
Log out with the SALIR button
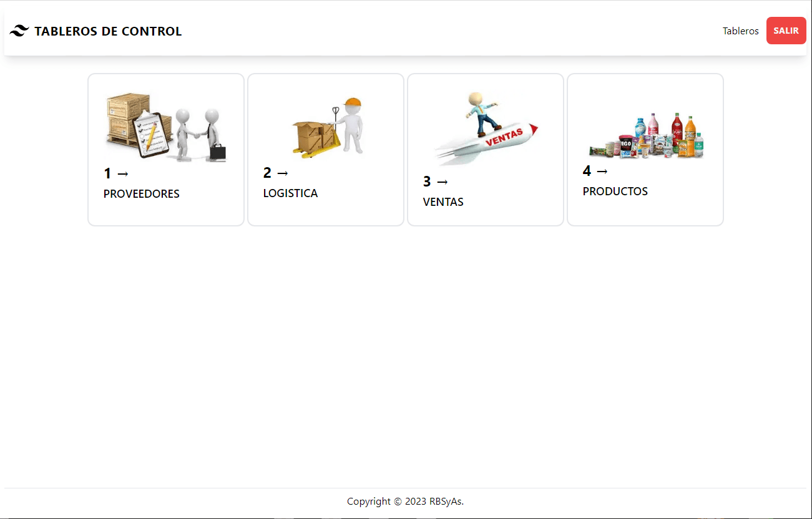click(786, 31)
